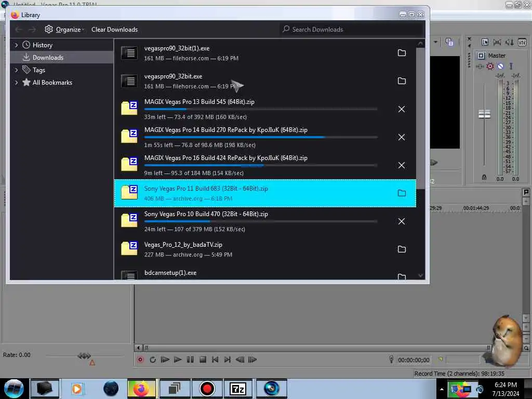Select Vegas_Pro_12_by_badaTV.zip entry

pyautogui.click(x=265, y=249)
